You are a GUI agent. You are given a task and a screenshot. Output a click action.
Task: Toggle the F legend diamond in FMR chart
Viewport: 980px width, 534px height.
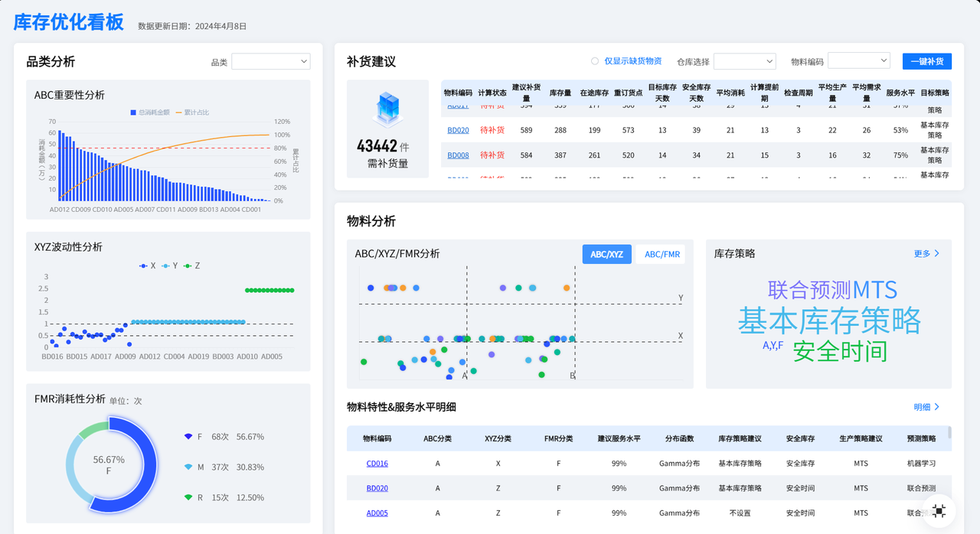click(188, 437)
